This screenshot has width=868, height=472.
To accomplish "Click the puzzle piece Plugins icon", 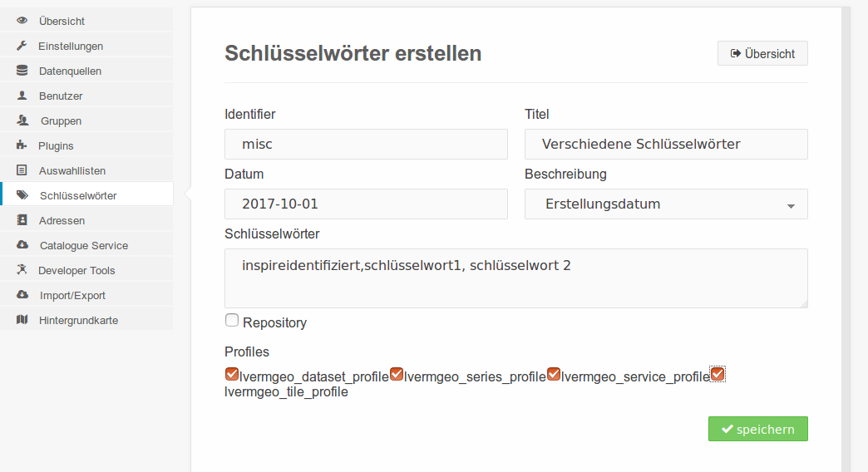I will click(x=22, y=145).
